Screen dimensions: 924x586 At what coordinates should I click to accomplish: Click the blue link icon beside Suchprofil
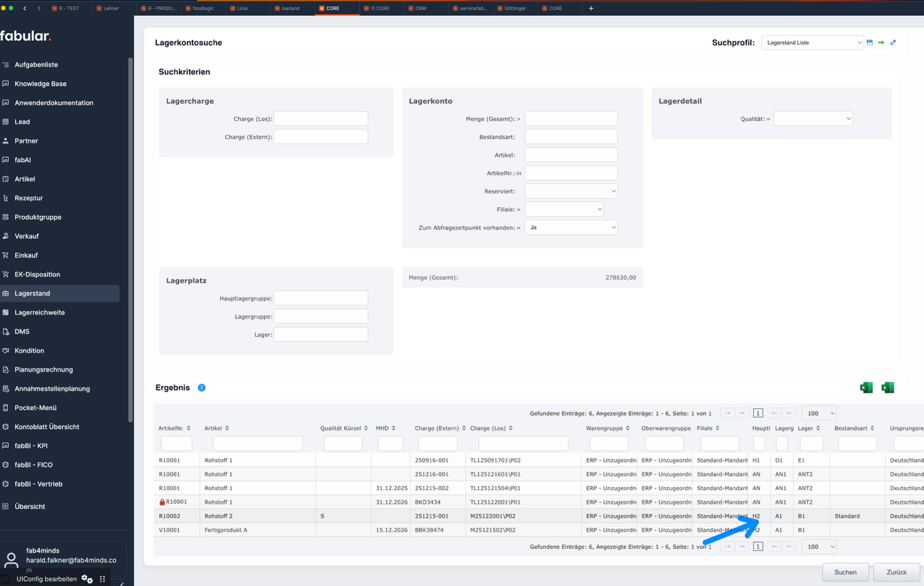(893, 43)
